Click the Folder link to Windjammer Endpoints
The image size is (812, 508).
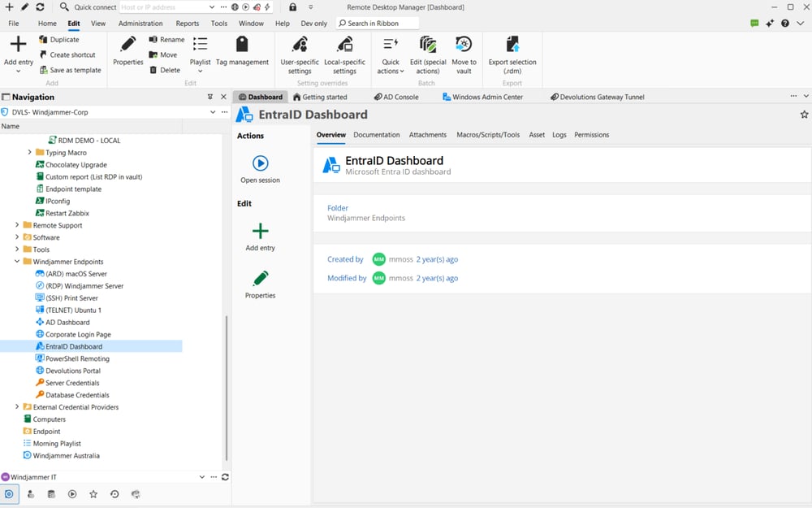tap(337, 208)
